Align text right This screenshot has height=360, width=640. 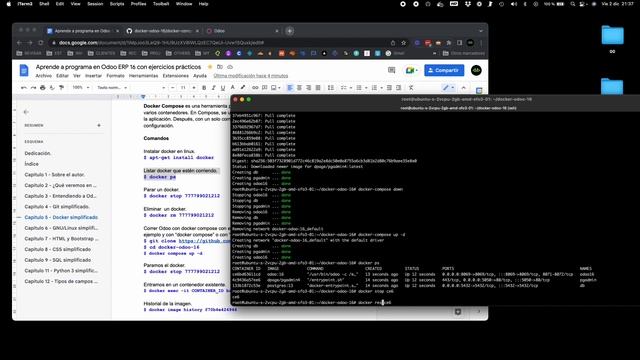(x=309, y=88)
